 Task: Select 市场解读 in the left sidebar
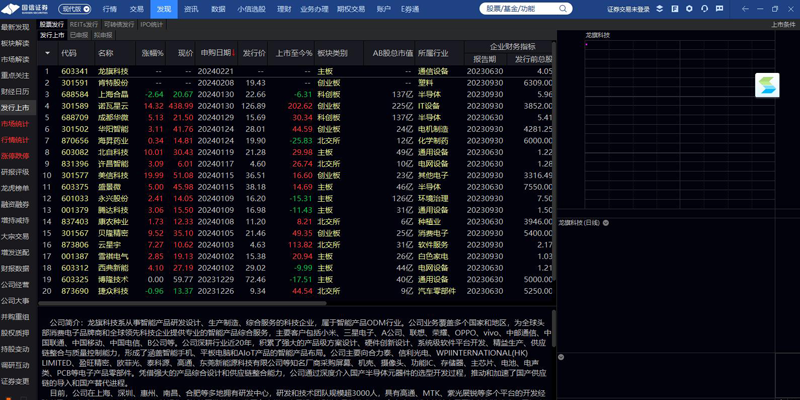click(x=15, y=59)
